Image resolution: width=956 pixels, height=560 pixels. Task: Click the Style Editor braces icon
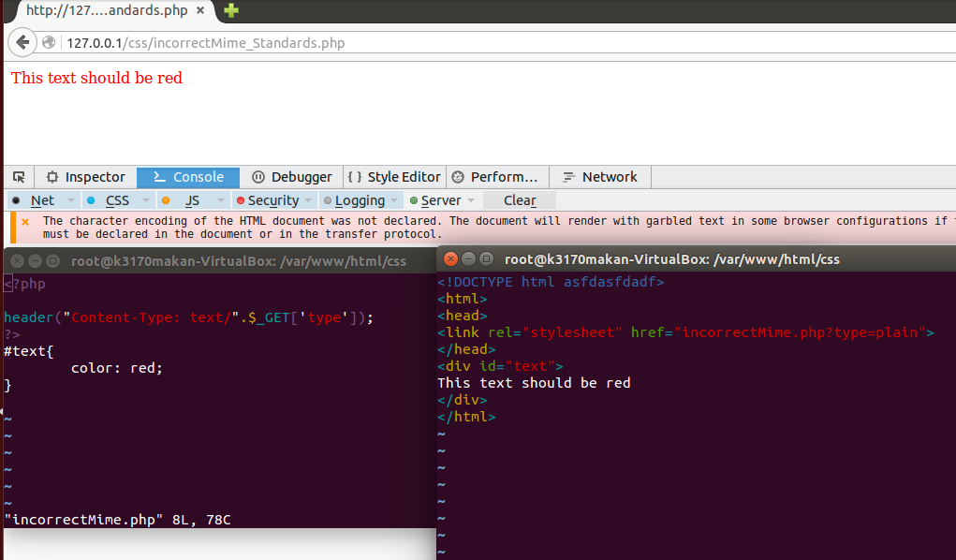pyautogui.click(x=357, y=177)
